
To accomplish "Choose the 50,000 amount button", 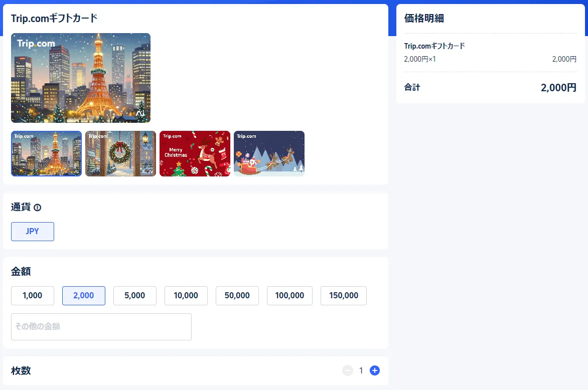I will click(x=237, y=296).
